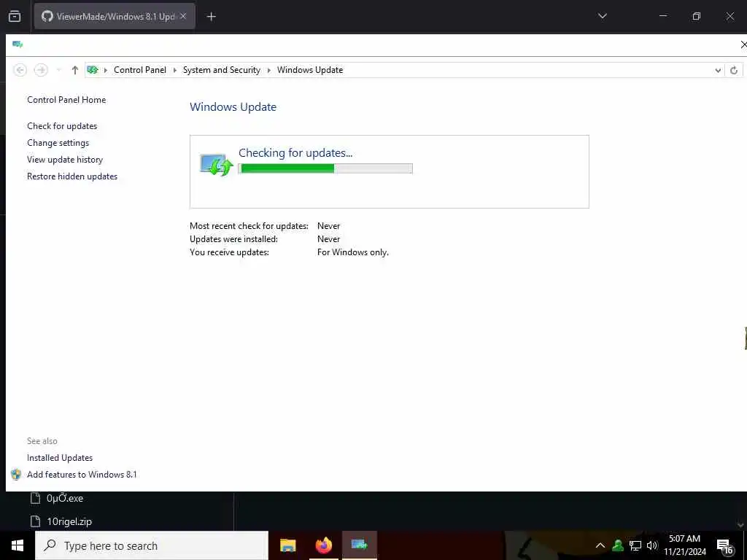The width and height of the screenshot is (747, 560).
Task: Select System and Security breadcrumb
Action: coord(222,70)
